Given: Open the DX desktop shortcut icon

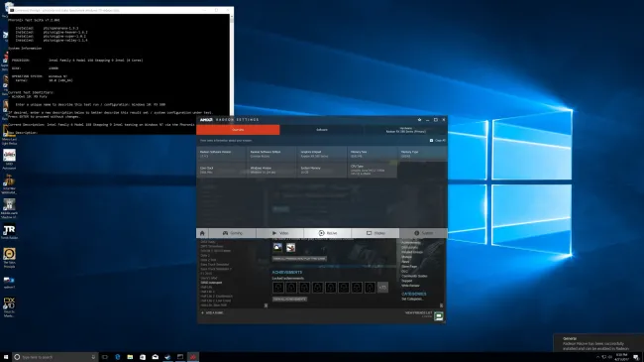Looking at the screenshot, I should click(9, 306).
